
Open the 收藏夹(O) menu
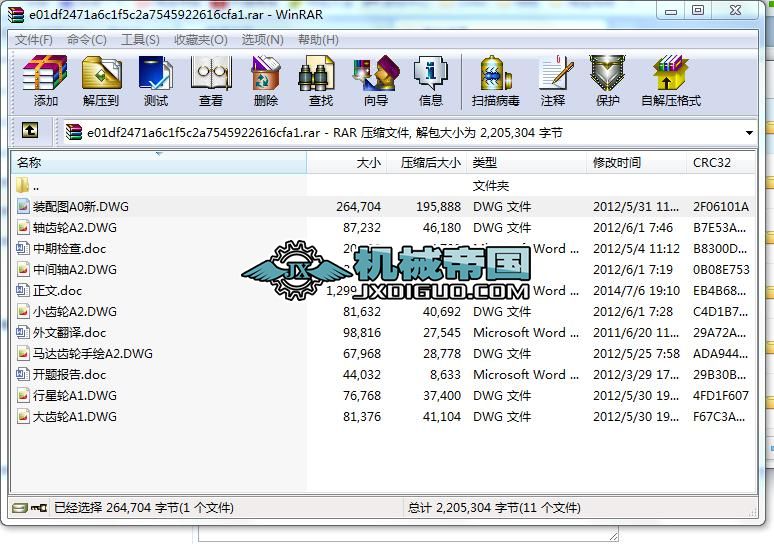point(200,39)
